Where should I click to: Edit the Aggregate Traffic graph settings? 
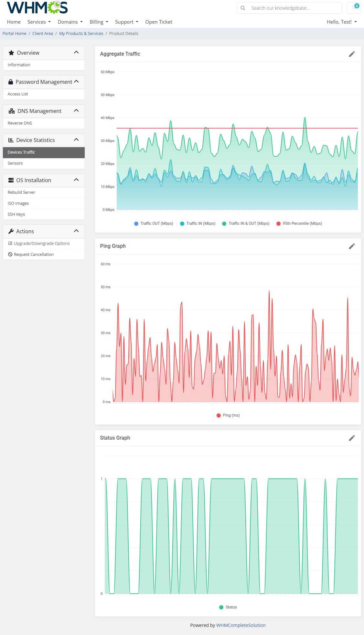352,54
